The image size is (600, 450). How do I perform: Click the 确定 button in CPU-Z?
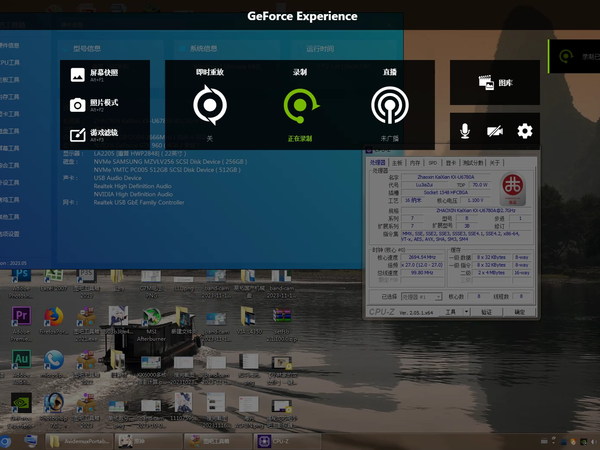point(519,312)
